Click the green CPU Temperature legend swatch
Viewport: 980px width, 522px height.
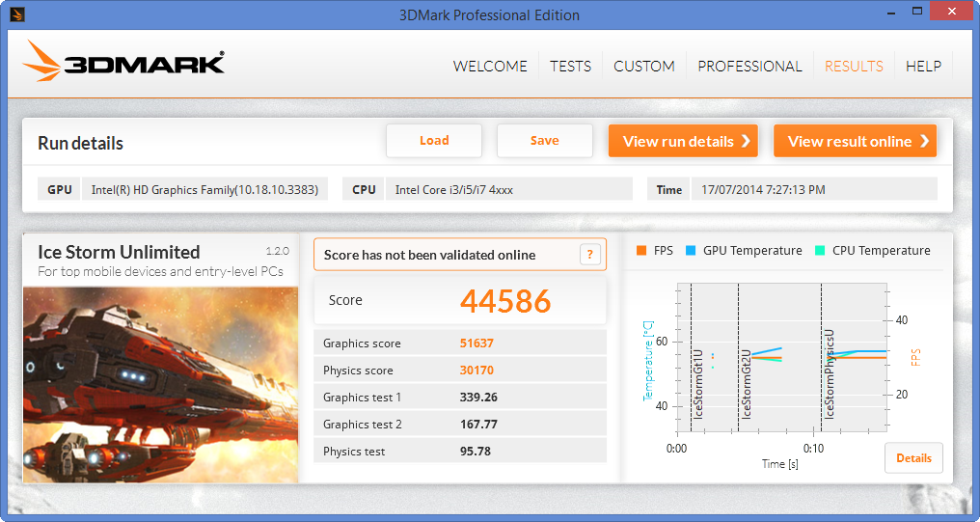pos(820,251)
